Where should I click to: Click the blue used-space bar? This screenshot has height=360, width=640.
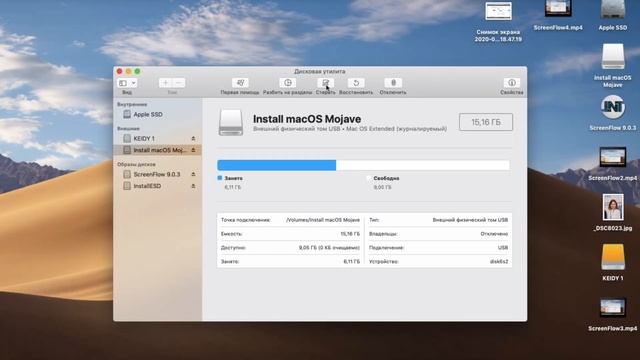pyautogui.click(x=277, y=165)
